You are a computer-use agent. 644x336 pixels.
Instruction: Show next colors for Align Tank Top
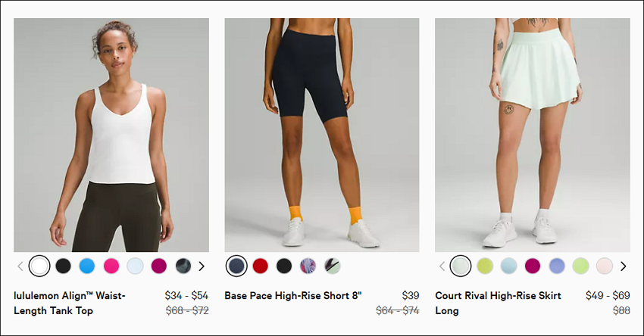click(x=202, y=266)
